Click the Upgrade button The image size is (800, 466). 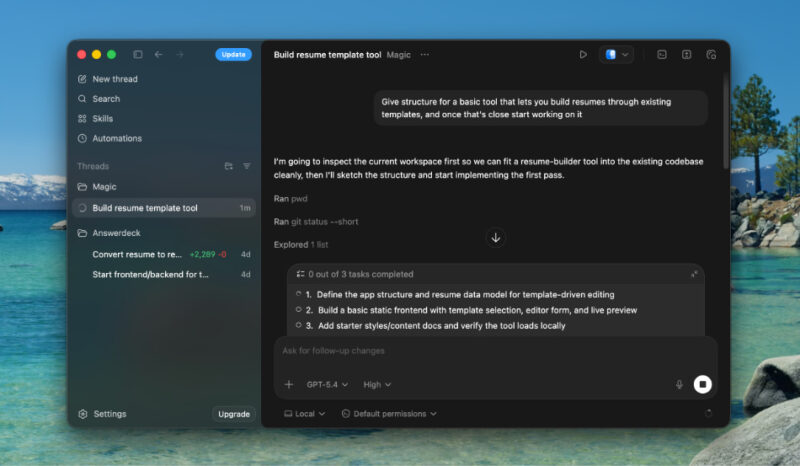coord(233,414)
